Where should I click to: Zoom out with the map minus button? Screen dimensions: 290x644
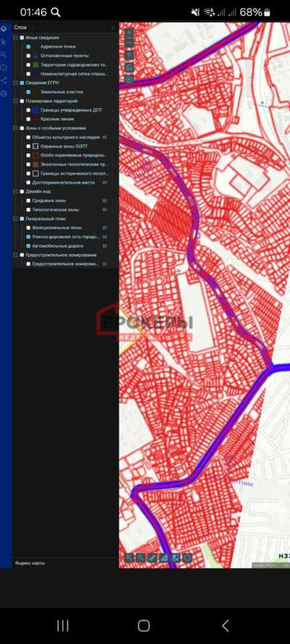[x=129, y=43]
